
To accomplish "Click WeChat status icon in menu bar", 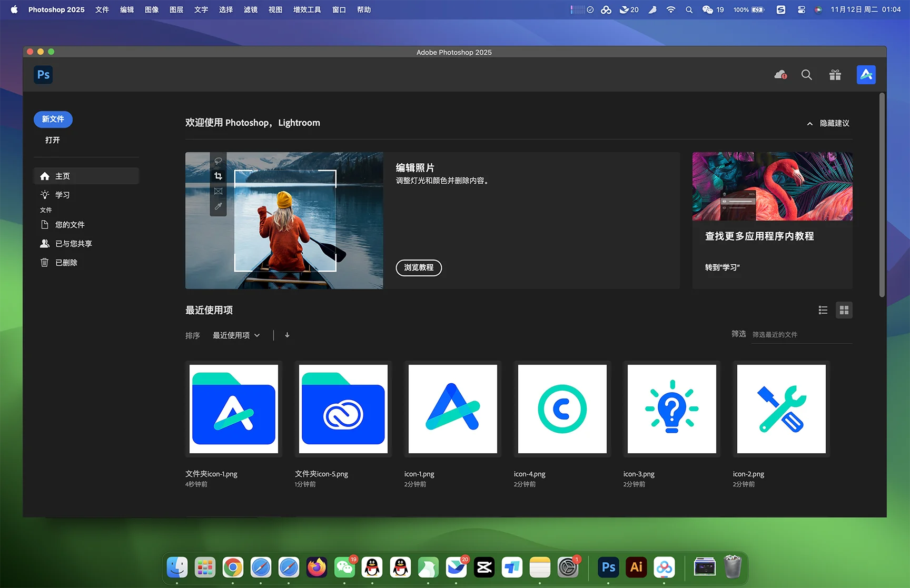I will click(708, 9).
